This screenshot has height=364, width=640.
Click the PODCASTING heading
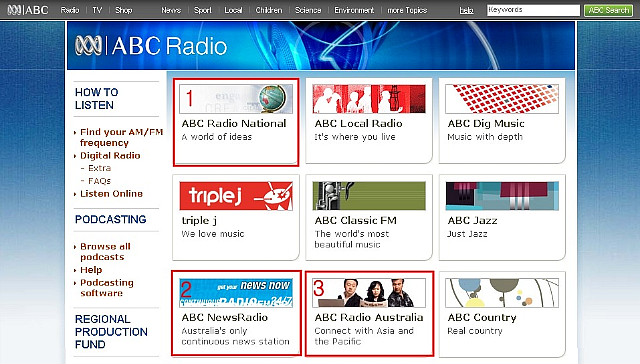[x=111, y=219]
